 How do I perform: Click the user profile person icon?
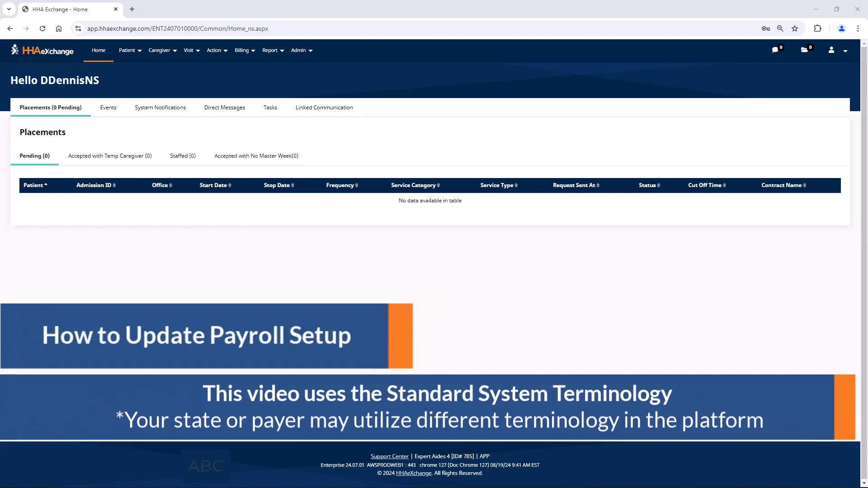pyautogui.click(x=831, y=50)
